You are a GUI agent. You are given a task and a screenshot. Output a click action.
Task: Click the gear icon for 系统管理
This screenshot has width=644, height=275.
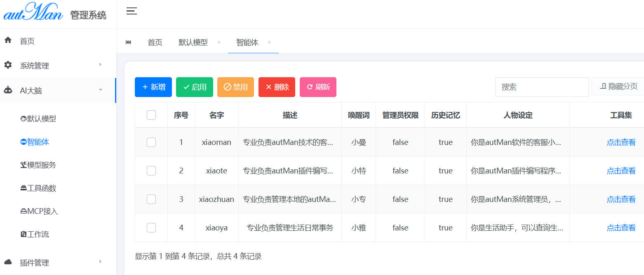(8, 65)
